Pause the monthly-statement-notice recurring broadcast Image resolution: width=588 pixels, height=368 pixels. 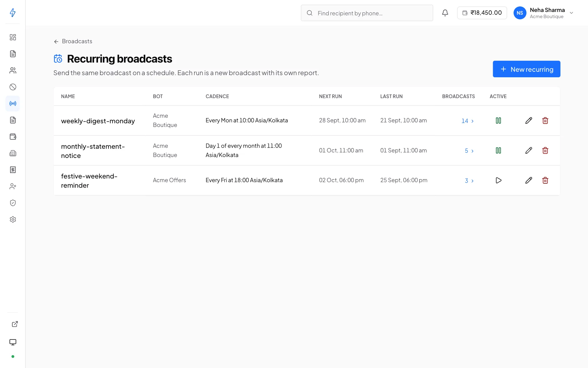pyautogui.click(x=498, y=151)
